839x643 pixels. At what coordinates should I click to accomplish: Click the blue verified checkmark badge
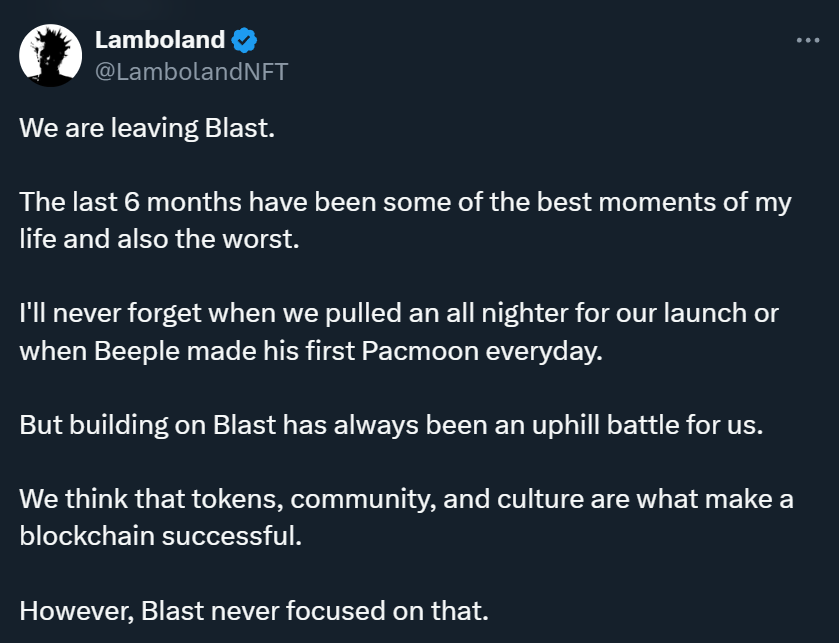click(245, 40)
